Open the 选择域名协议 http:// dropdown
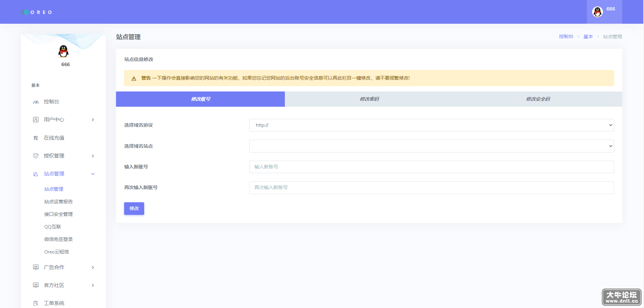The width and height of the screenshot is (644, 308). click(431, 125)
